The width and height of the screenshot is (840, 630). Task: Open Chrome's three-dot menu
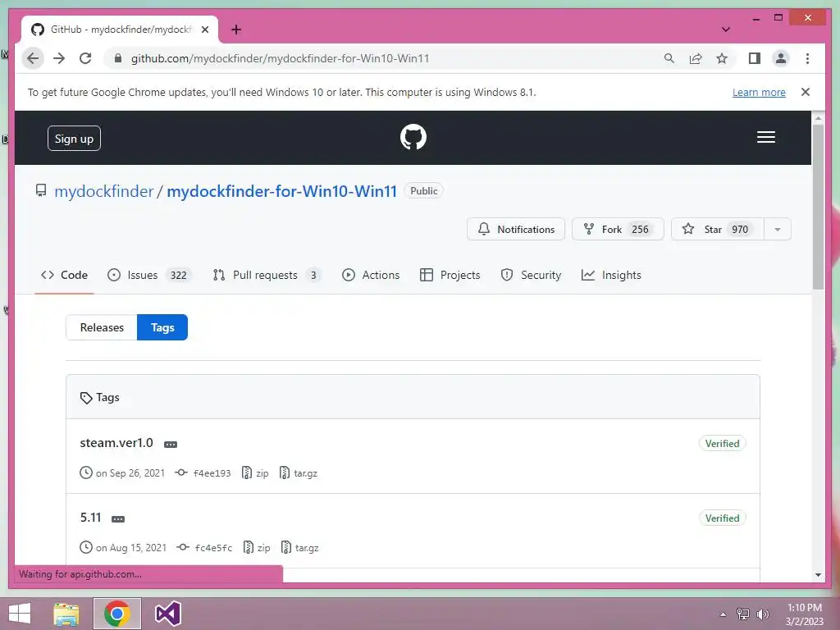coord(807,58)
